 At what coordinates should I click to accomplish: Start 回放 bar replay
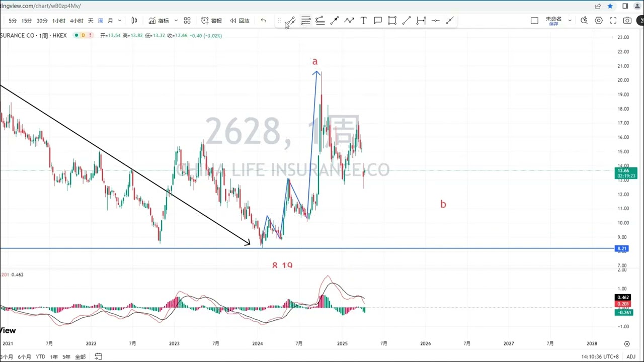tap(239, 21)
